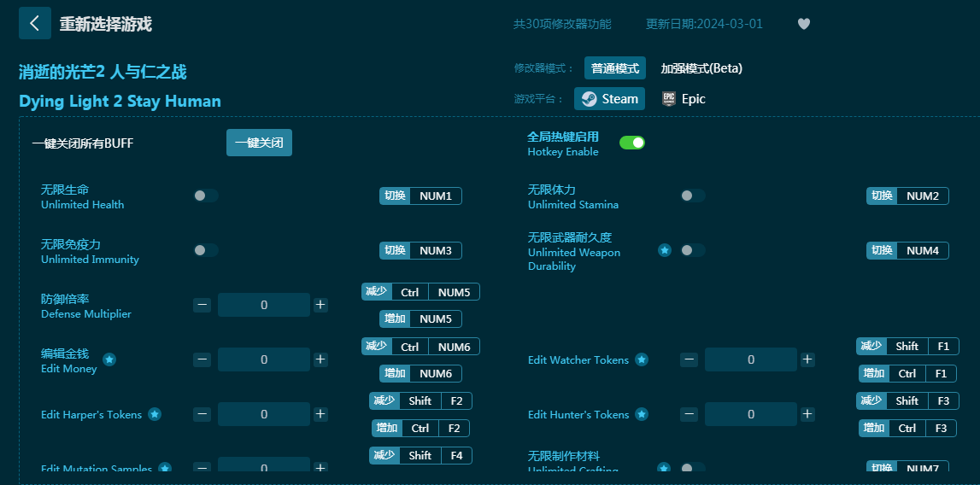
Task: Click the Edit Watcher Tokens value field
Action: click(x=751, y=359)
